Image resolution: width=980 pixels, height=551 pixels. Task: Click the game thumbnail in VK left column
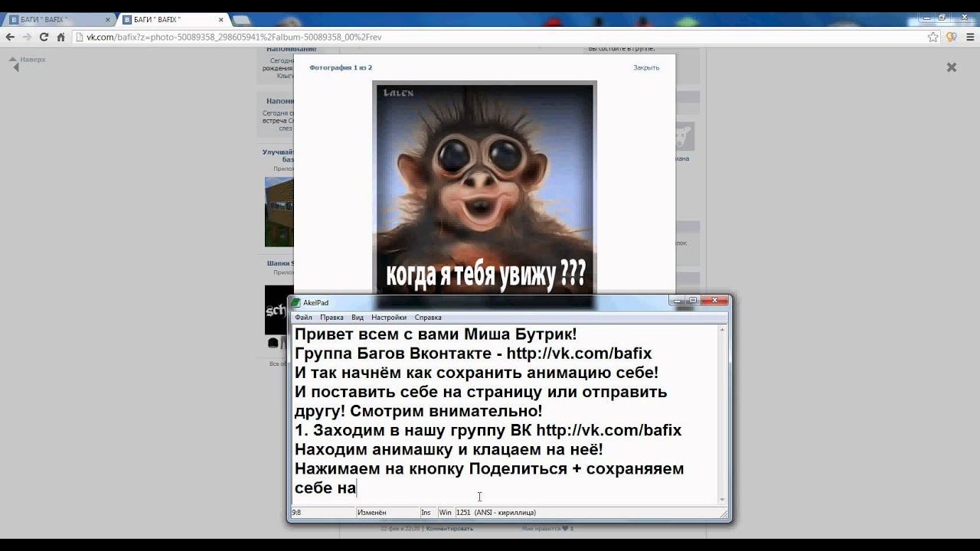click(279, 212)
